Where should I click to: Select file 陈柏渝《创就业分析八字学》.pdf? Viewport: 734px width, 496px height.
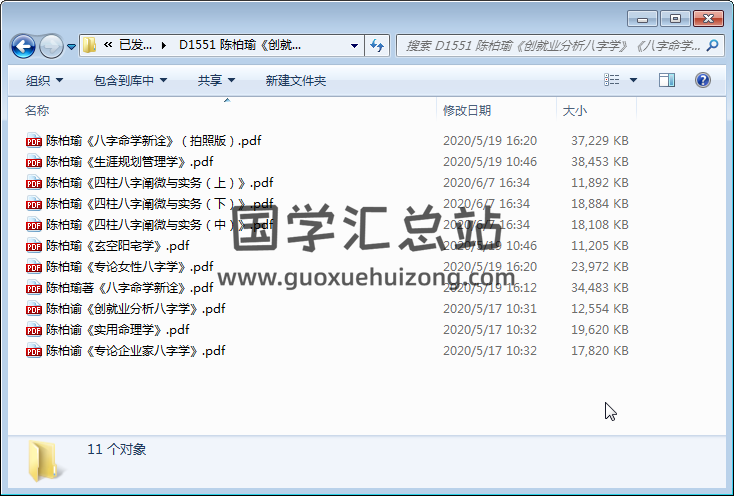click(x=135, y=309)
